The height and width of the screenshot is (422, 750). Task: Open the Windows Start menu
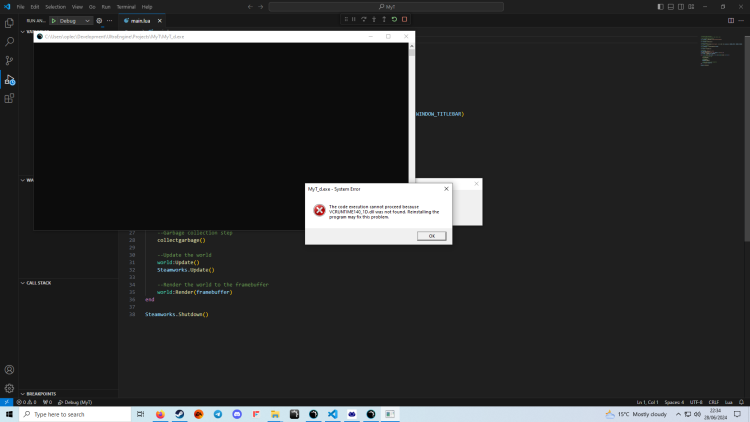[9, 414]
